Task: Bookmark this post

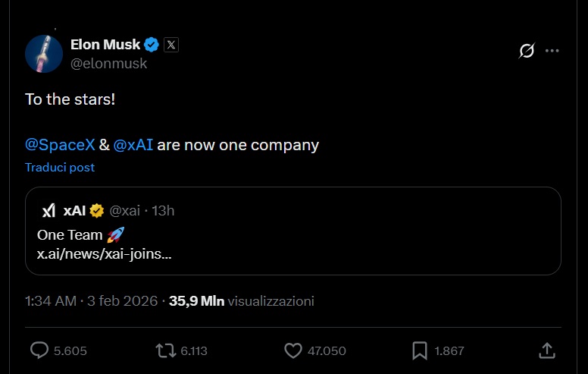Action: [x=420, y=350]
